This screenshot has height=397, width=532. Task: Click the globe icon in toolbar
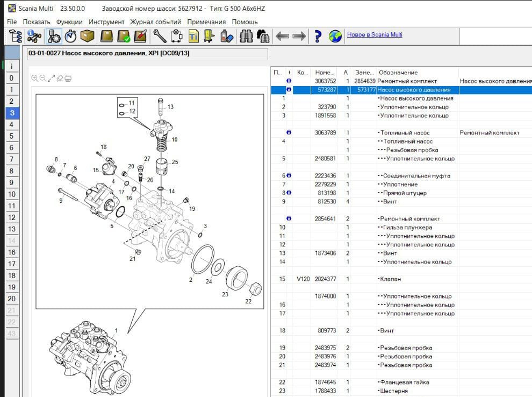pyautogui.click(x=335, y=36)
